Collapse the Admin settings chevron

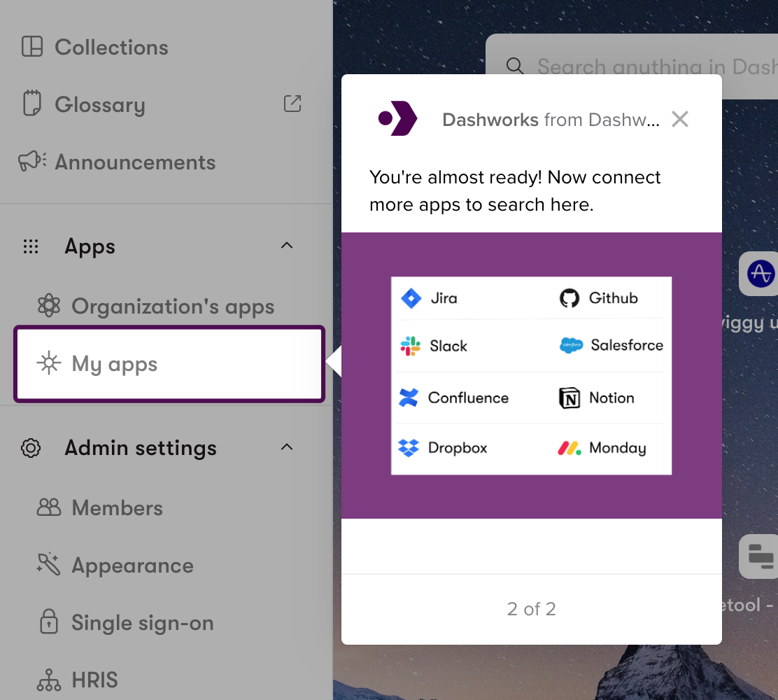tap(287, 447)
